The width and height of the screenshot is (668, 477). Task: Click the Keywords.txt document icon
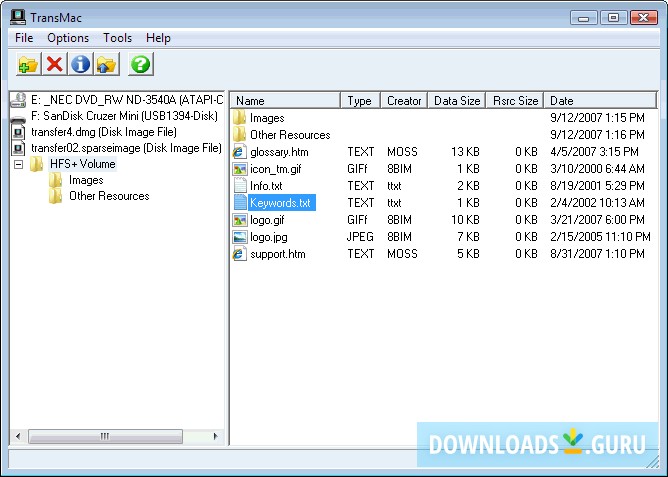pyautogui.click(x=240, y=203)
